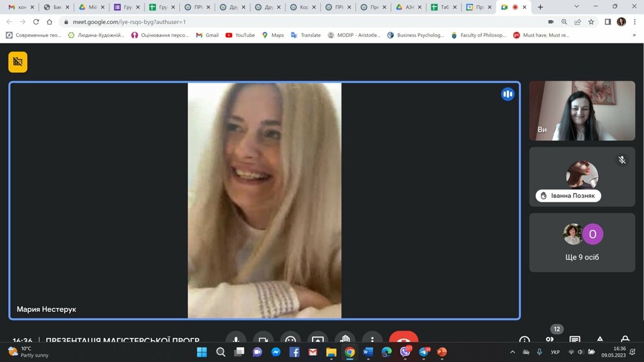Bookmark this page with the star icon

point(591,21)
